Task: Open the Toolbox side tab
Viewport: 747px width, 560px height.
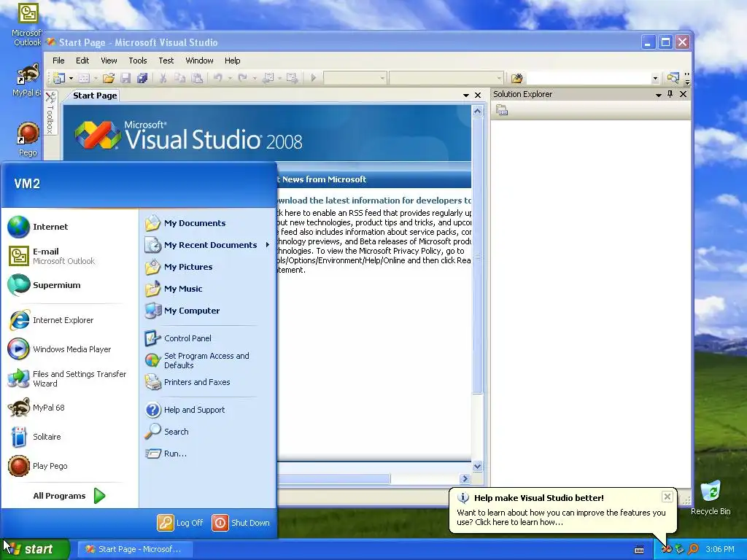Action: (x=50, y=113)
